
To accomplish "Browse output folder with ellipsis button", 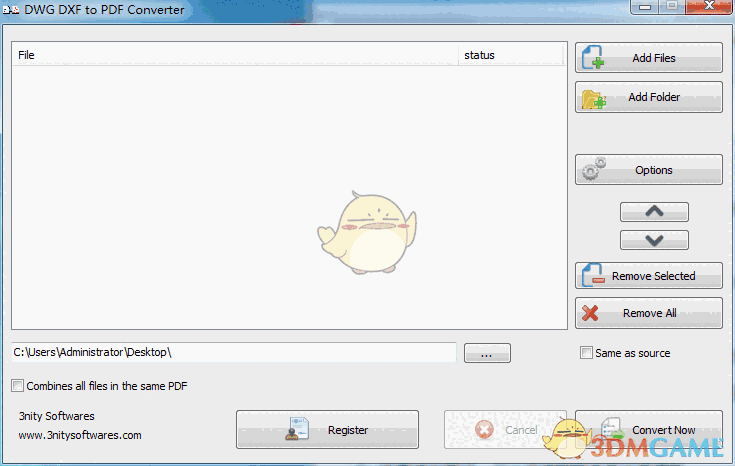I will (487, 353).
